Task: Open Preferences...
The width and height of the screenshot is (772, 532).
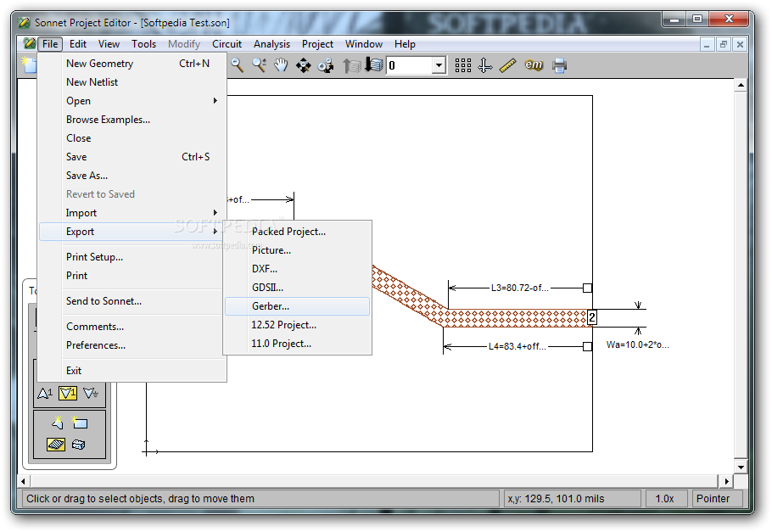Action: point(132,346)
